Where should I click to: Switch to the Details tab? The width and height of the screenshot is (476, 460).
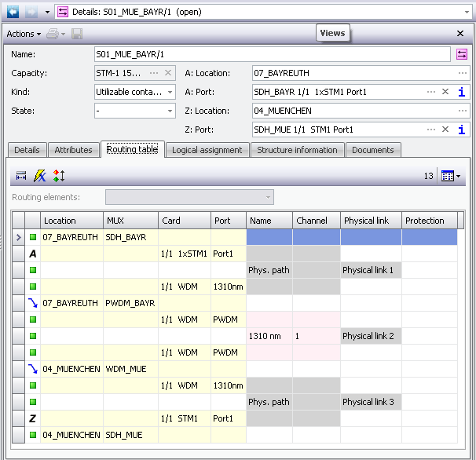(27, 150)
